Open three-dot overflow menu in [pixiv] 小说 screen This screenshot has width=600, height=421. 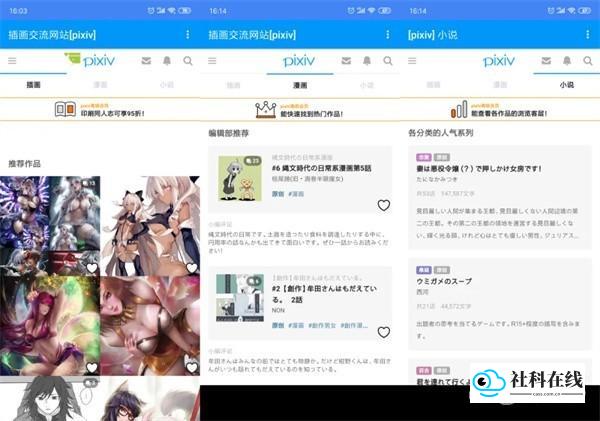[587, 35]
